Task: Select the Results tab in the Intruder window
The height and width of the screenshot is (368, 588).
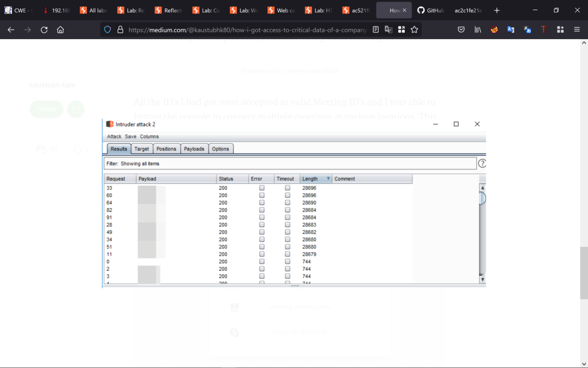Action: (119, 149)
